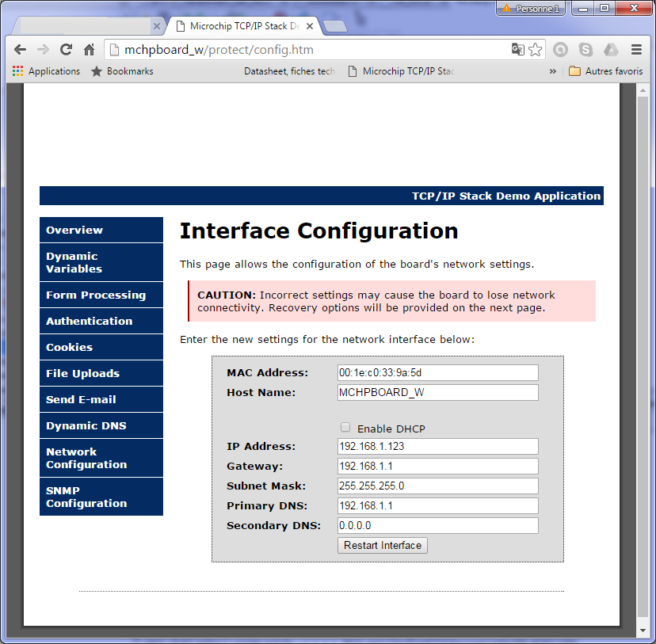Click the page scrollbar up arrow
This screenshot has width=656, height=644.
[x=643, y=90]
